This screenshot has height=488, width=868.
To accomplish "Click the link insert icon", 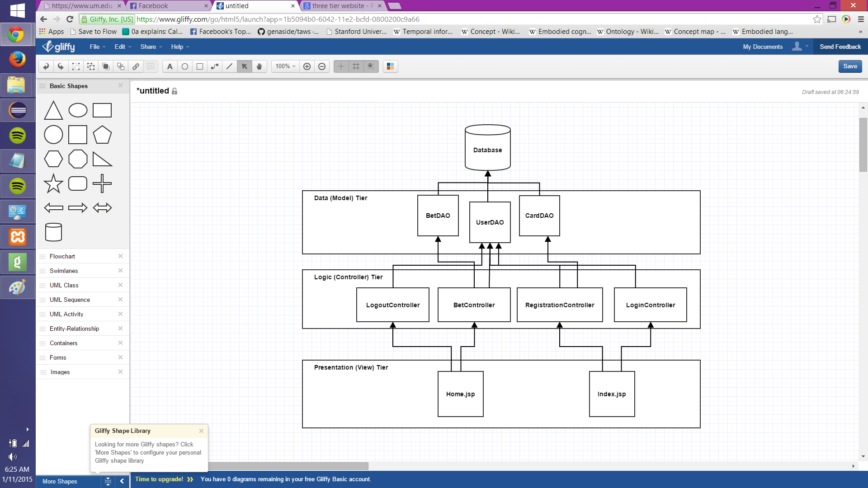I will (136, 66).
